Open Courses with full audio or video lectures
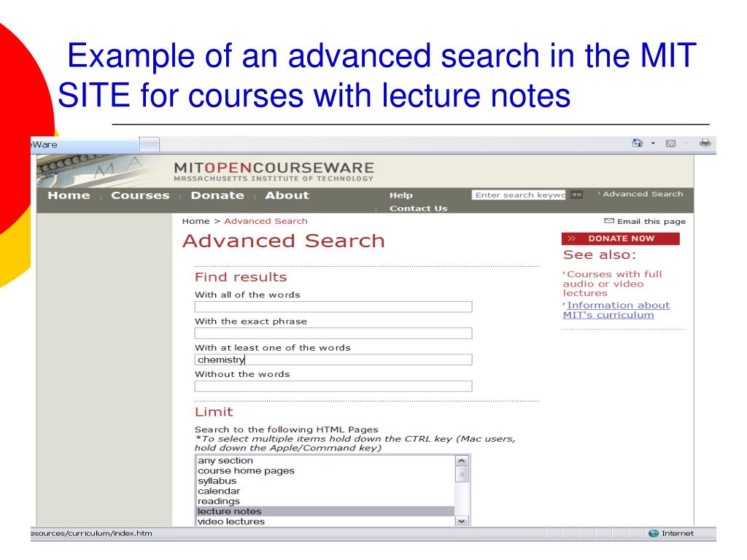747x560 pixels. (613, 284)
